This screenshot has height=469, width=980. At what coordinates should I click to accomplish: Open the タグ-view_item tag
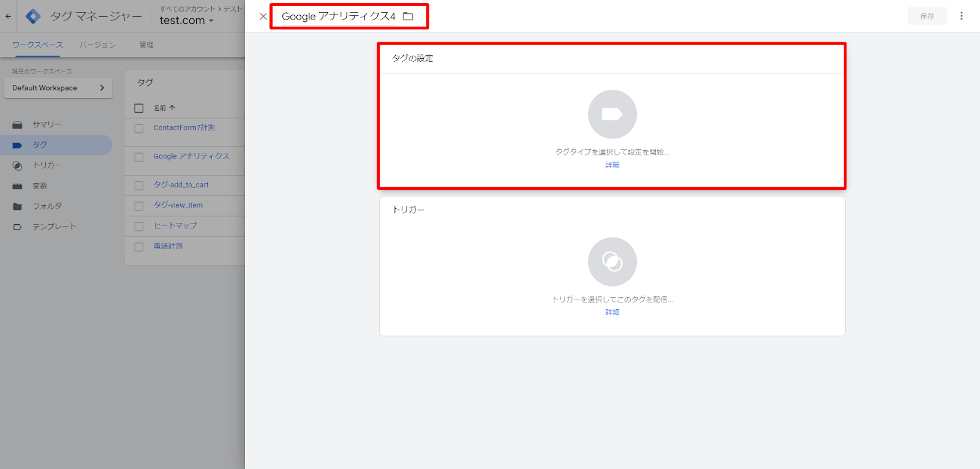178,205
